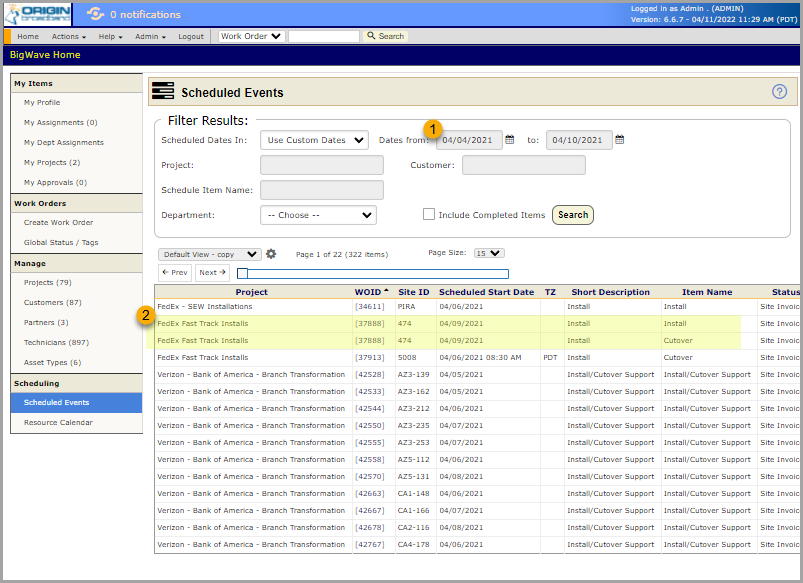This screenshot has width=803, height=583.
Task: Open Asset Types (6) in Manage
Action: tap(52, 362)
